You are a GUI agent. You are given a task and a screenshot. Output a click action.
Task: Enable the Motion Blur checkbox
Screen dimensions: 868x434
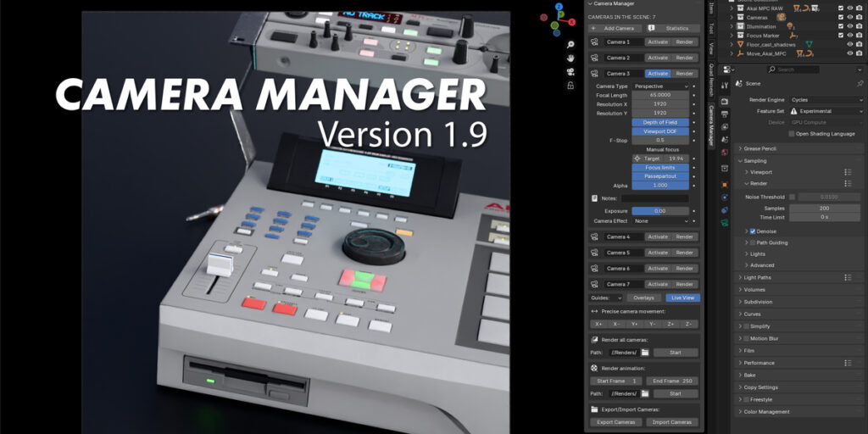[746, 339]
